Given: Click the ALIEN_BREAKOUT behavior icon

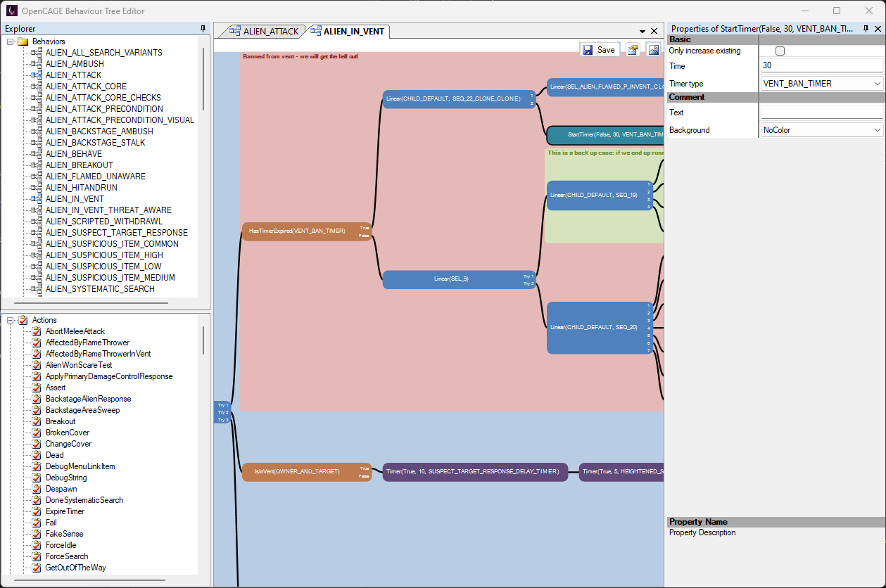Looking at the screenshot, I should point(37,165).
